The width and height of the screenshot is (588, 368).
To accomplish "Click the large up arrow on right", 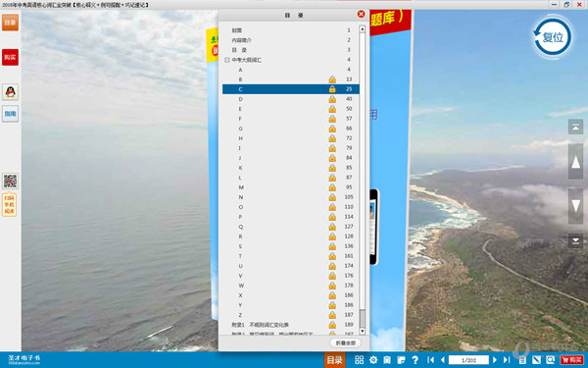I will [x=575, y=162].
